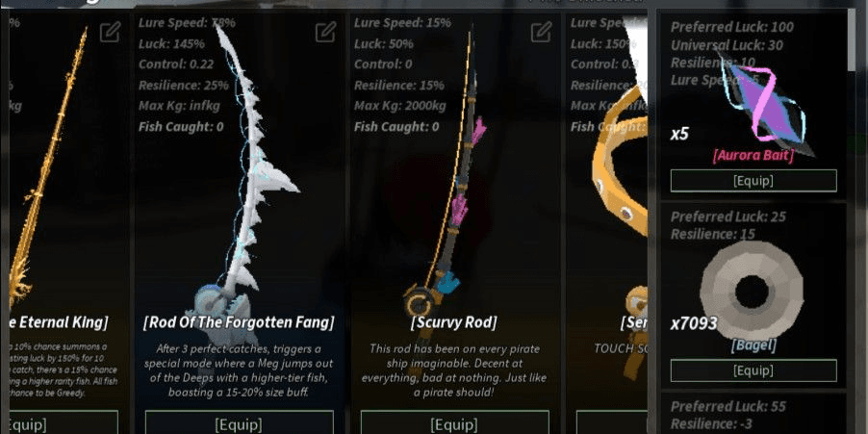Click the golden ring rod model
The width and height of the screenshot is (868, 434).
click(x=620, y=166)
